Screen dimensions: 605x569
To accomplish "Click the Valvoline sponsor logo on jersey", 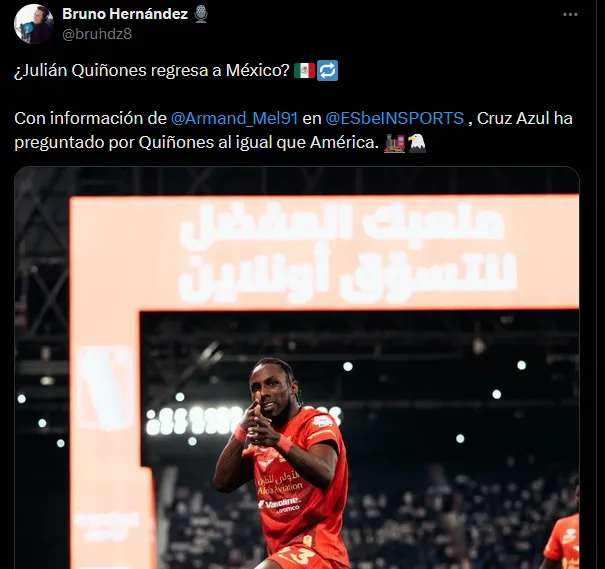I will pos(280,504).
